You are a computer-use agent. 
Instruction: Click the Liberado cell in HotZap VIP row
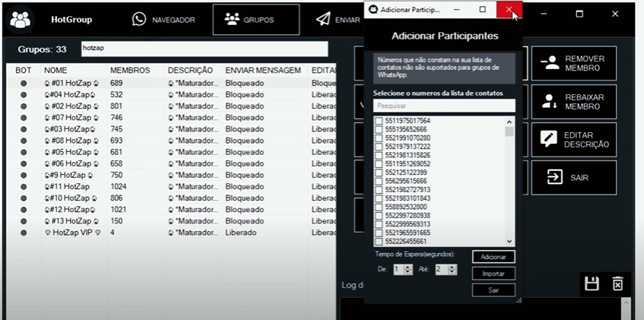[x=241, y=233]
